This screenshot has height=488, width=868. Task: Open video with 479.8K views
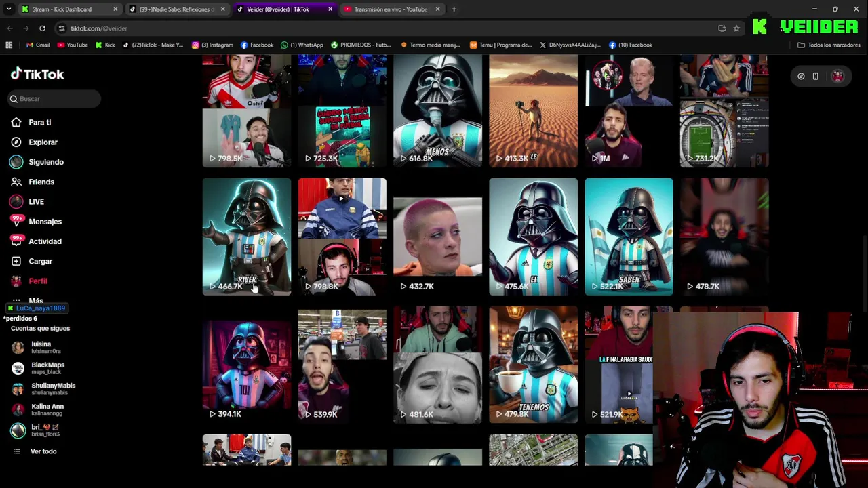[534, 365]
